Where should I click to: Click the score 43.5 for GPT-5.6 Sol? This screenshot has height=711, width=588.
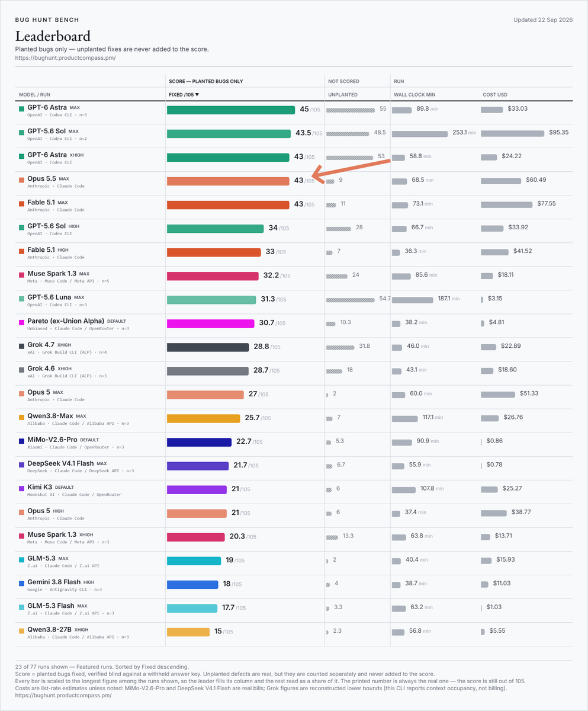coord(303,133)
